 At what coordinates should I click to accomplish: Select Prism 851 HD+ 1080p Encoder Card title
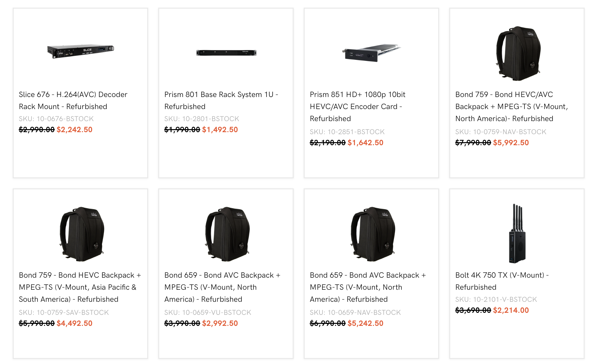[357, 106]
